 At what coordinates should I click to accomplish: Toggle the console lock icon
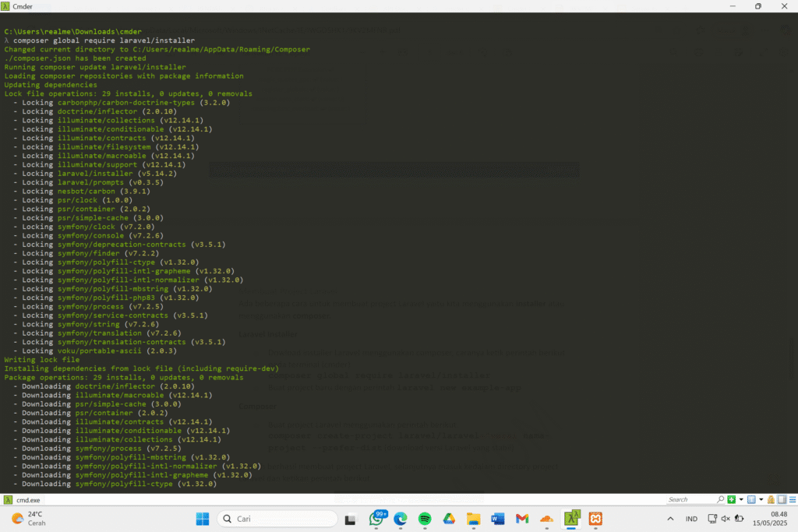coord(770,500)
